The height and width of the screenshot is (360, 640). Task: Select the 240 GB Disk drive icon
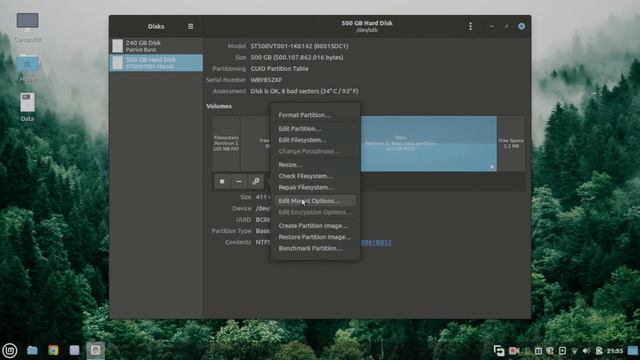118,46
